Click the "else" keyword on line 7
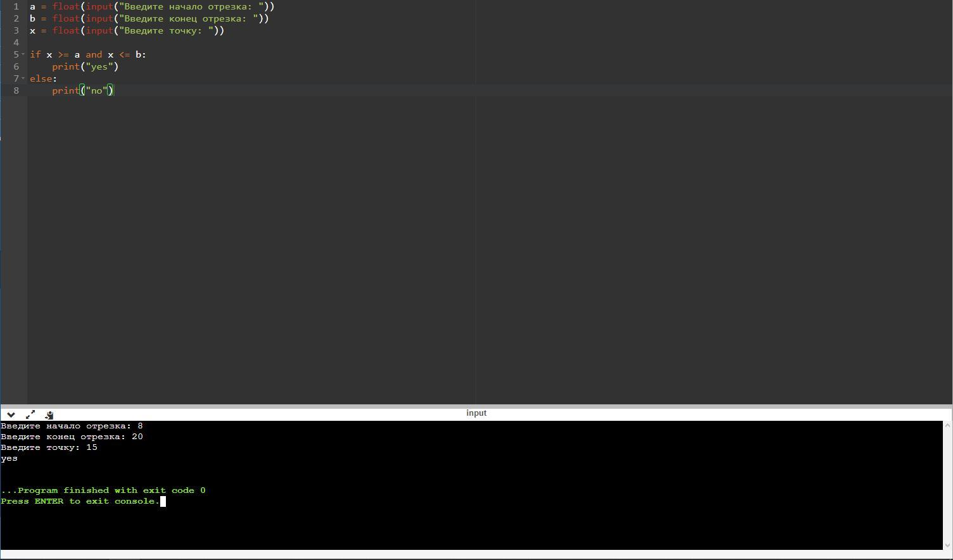This screenshot has width=953, height=560. pos(41,78)
